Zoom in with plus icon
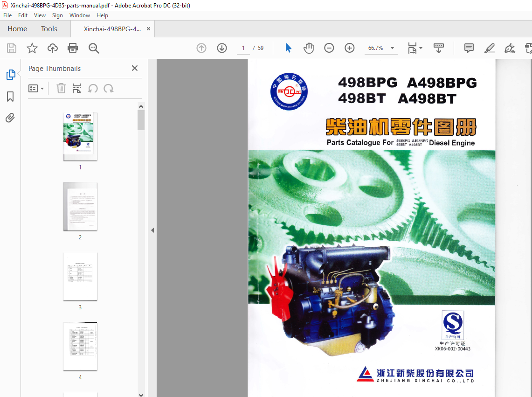The height and width of the screenshot is (397, 532). (350, 48)
